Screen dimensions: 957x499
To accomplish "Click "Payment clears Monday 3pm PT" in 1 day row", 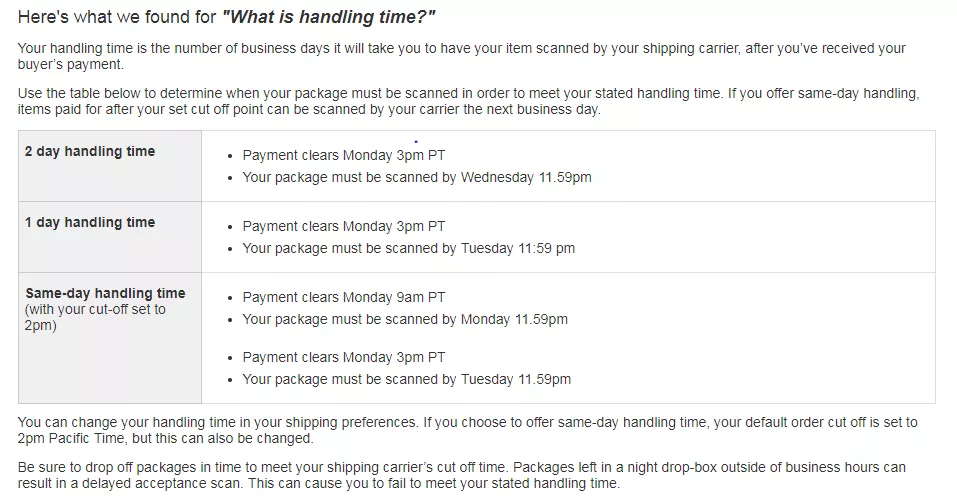I will pyautogui.click(x=343, y=226).
